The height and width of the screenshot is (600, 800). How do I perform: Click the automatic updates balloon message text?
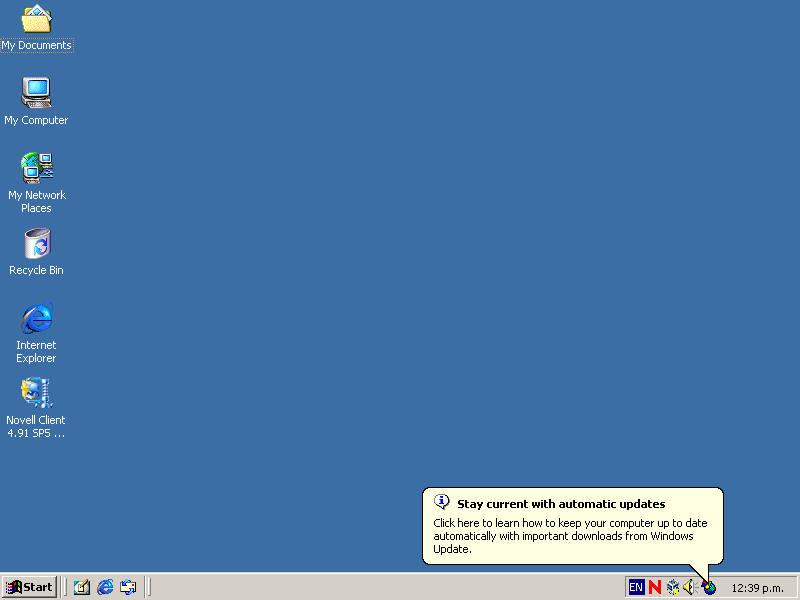570,536
